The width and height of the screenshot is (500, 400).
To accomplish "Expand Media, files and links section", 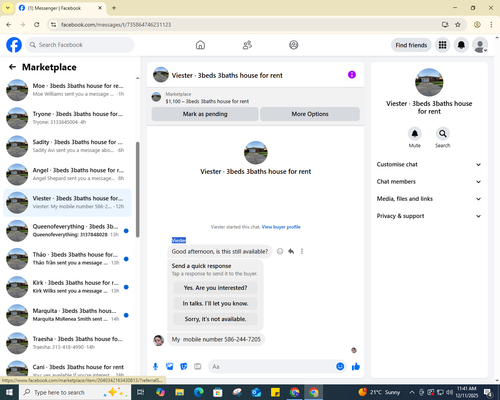I will pyautogui.click(x=429, y=199).
